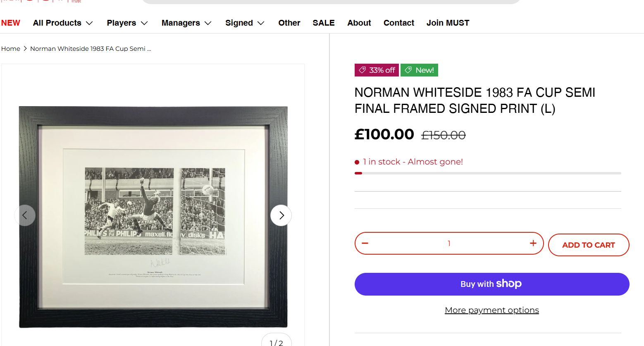Navigate Home via breadcrumb link
The width and height of the screenshot is (644, 346).
click(11, 49)
